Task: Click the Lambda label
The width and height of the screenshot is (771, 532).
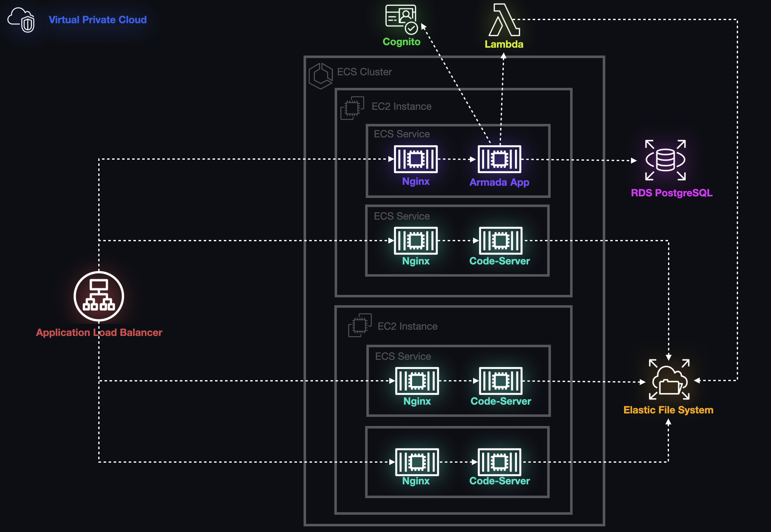Action: (504, 44)
